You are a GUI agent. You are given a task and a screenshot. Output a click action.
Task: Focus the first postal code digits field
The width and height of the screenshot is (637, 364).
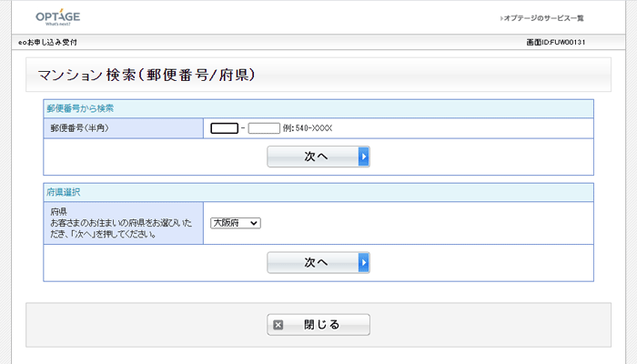(x=224, y=128)
